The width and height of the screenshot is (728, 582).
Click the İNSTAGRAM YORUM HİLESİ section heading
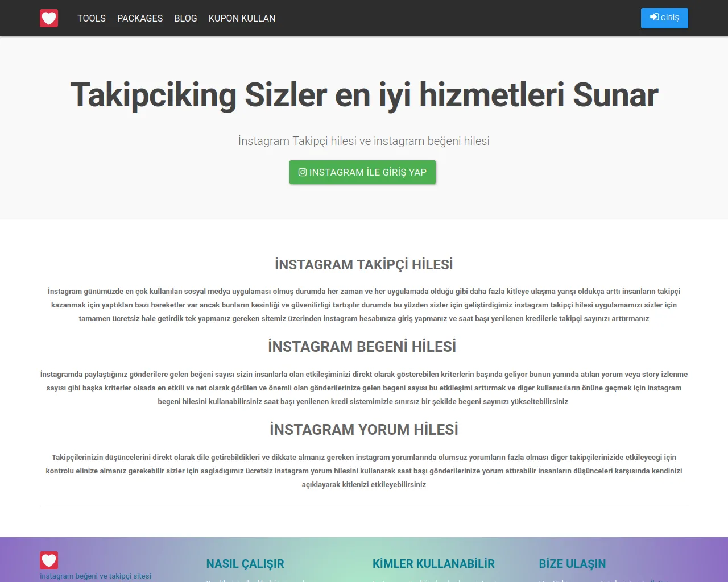pos(364,430)
